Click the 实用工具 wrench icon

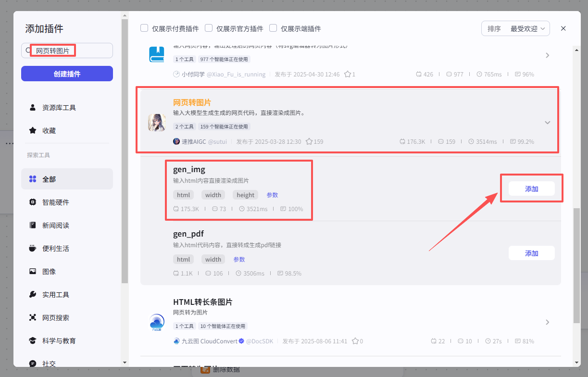[33, 294]
